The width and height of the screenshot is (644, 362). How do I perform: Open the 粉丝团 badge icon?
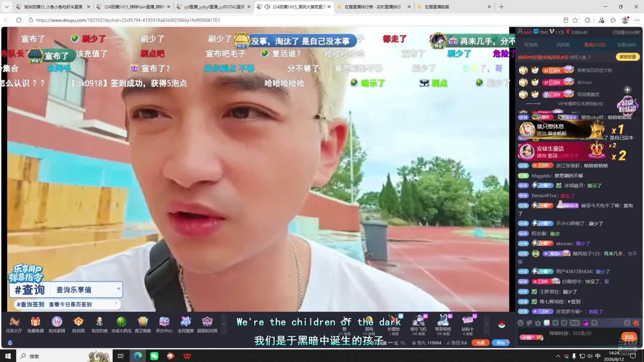point(78,324)
